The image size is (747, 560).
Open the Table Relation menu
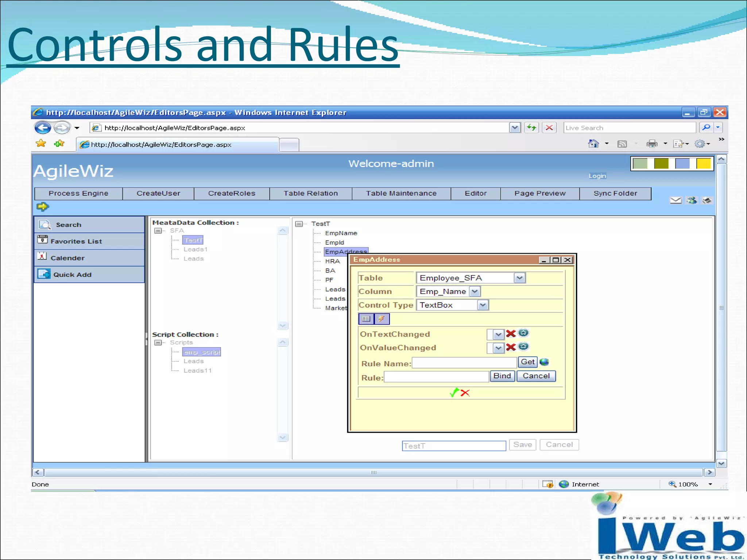(x=311, y=194)
